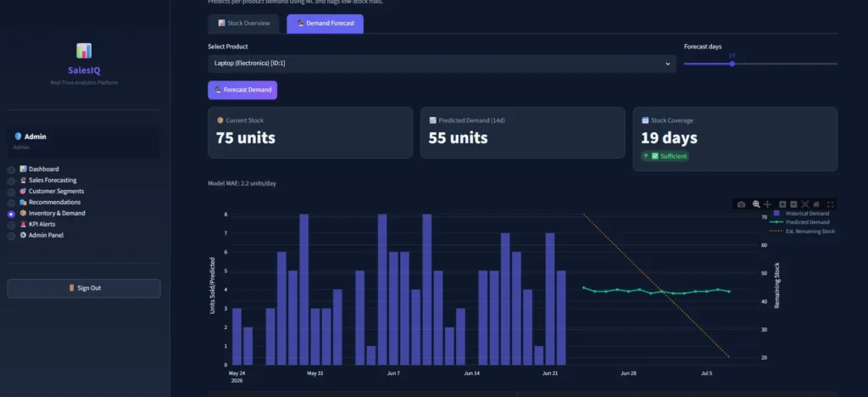Select the Dashboard radio button

[11, 170]
